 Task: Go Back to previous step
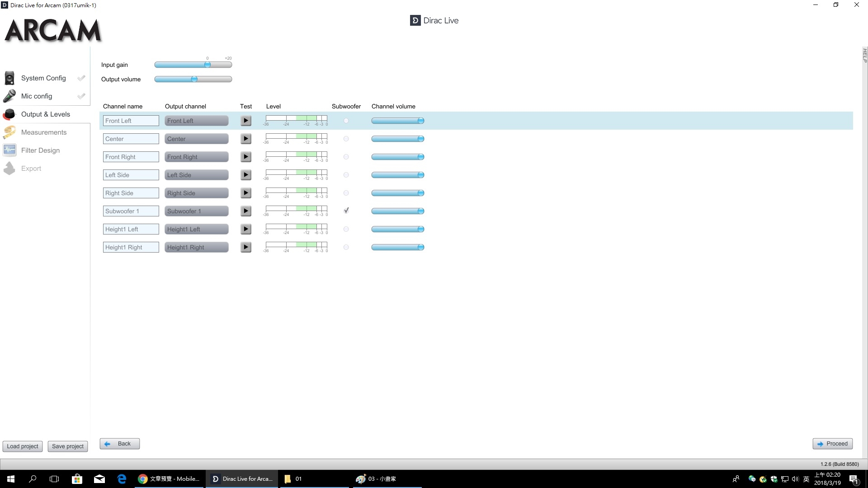click(x=120, y=444)
